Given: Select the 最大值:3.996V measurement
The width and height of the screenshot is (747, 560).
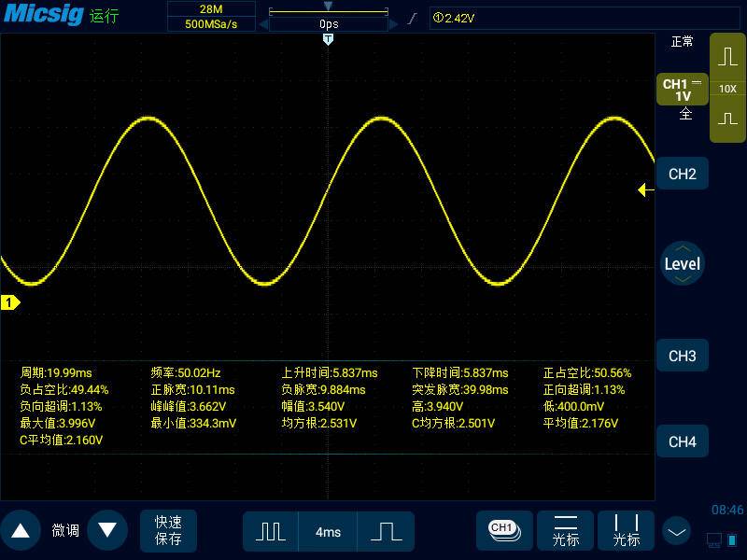Looking at the screenshot, I should pyautogui.click(x=58, y=423).
